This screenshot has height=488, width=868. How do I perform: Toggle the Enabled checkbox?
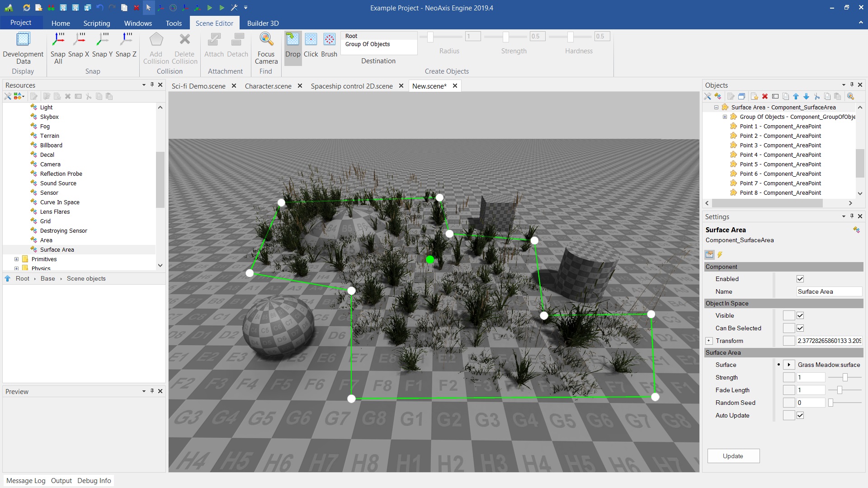click(800, 279)
